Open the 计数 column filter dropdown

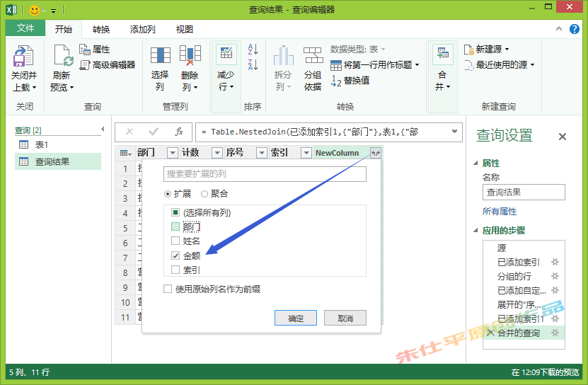click(x=217, y=153)
